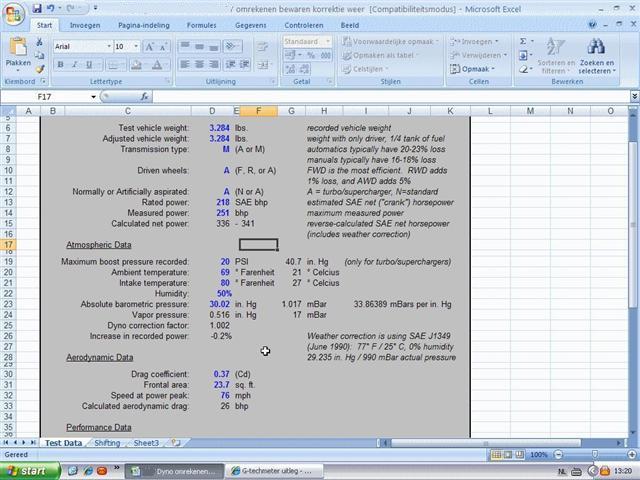This screenshot has width=640, height=480.
Task: Switch to the Invoegen ribbon tab
Action: click(x=85, y=25)
